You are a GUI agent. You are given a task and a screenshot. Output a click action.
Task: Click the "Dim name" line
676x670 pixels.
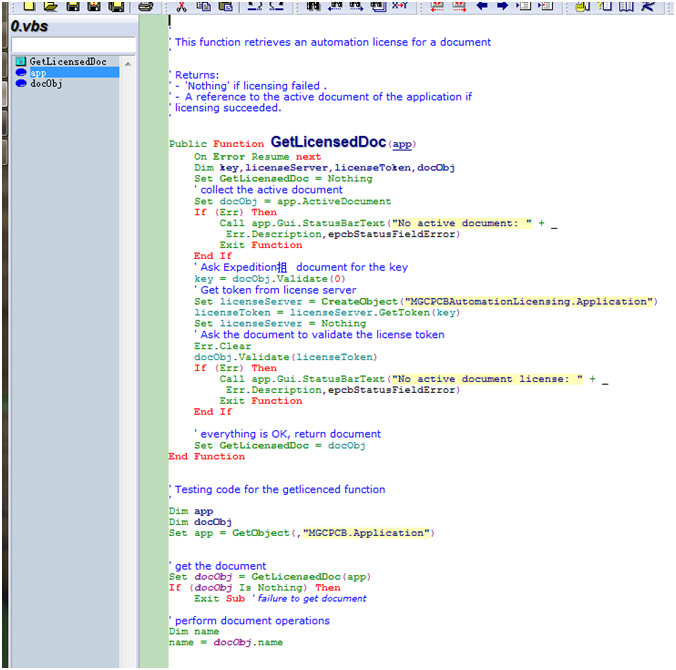194,631
